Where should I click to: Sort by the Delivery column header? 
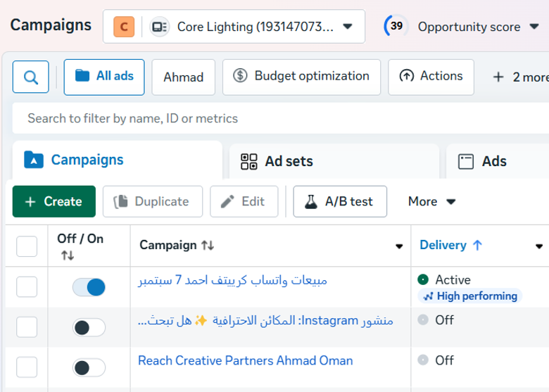(x=451, y=246)
